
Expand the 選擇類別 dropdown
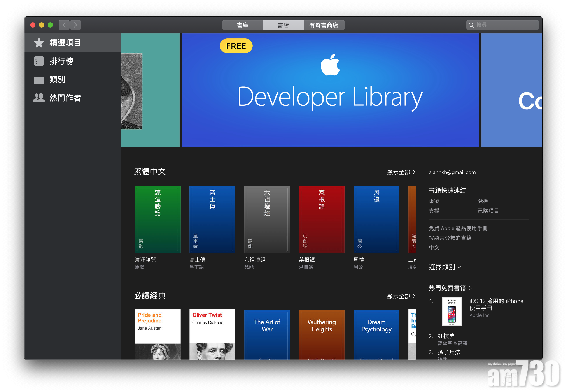point(445,267)
